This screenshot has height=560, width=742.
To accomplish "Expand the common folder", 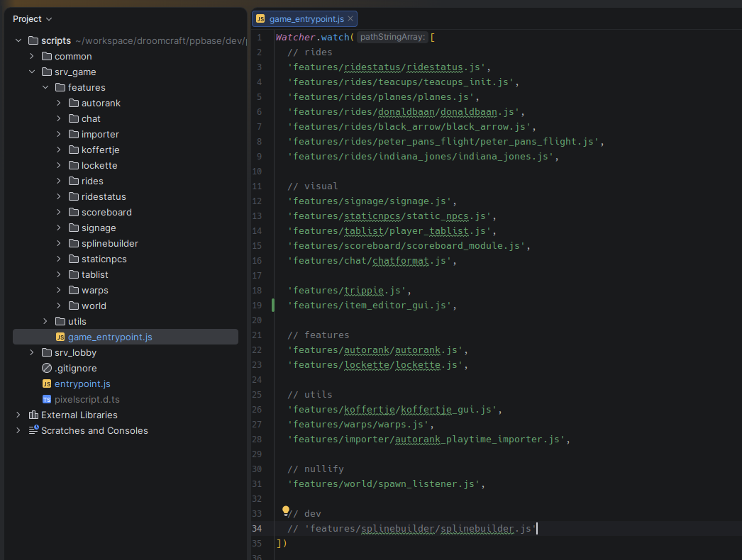I will (x=32, y=56).
